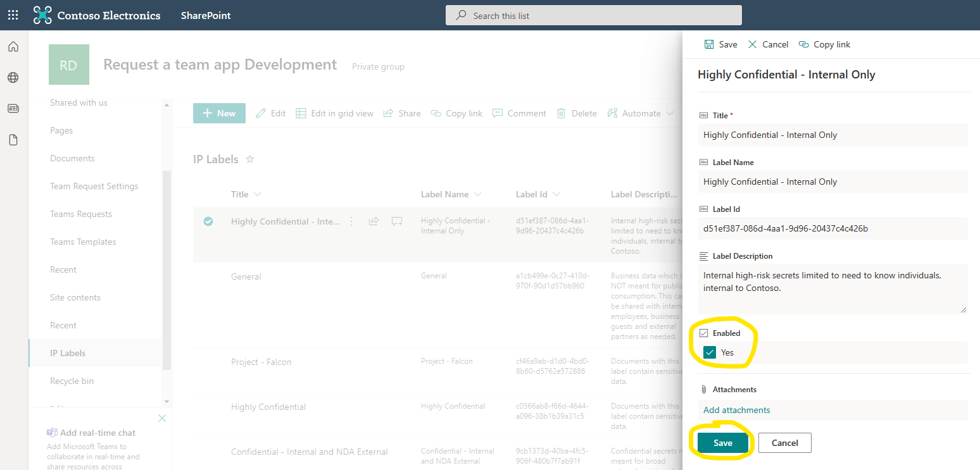Screen dimensions: 980x470
Task: Click Delete in the list command bar
Action: click(x=577, y=113)
